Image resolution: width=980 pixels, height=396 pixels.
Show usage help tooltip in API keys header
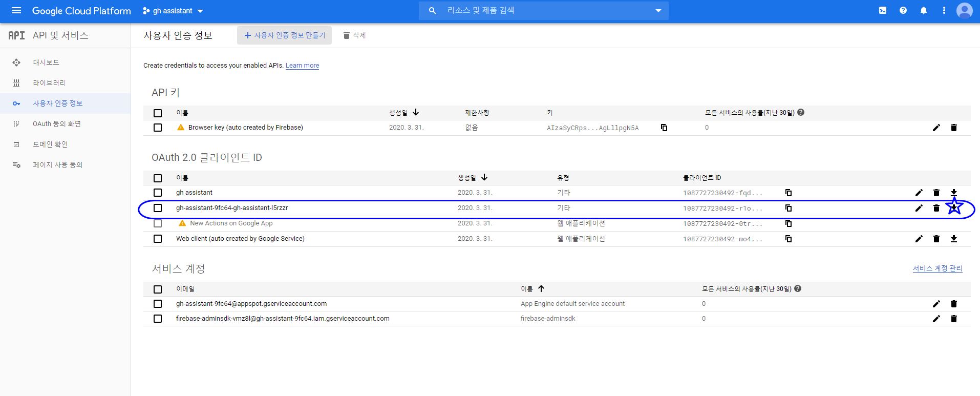(801, 112)
